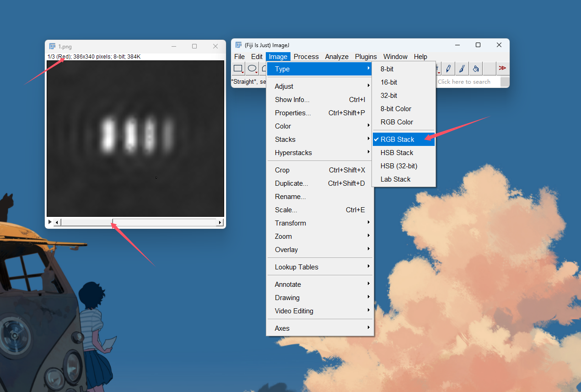
Task: Select the Paintbrush tool
Action: 462,69
